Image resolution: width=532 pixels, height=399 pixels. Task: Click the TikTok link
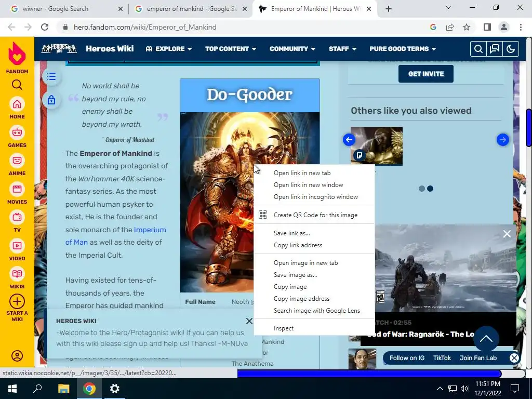tap(442, 358)
